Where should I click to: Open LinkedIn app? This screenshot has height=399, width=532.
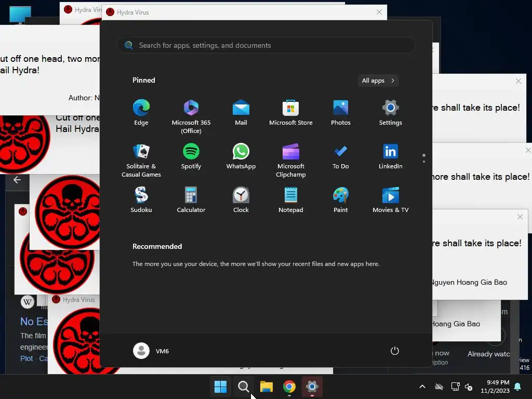(x=391, y=156)
